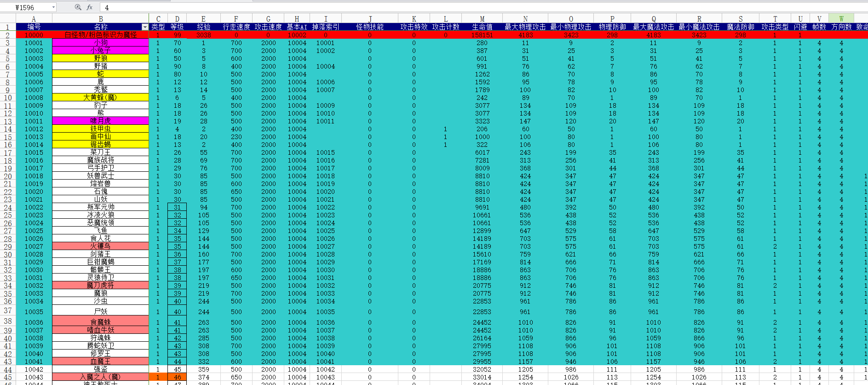This screenshot has width=868, height=385.
Task: Click the 最大物理攻击 header cell
Action: coord(525,27)
